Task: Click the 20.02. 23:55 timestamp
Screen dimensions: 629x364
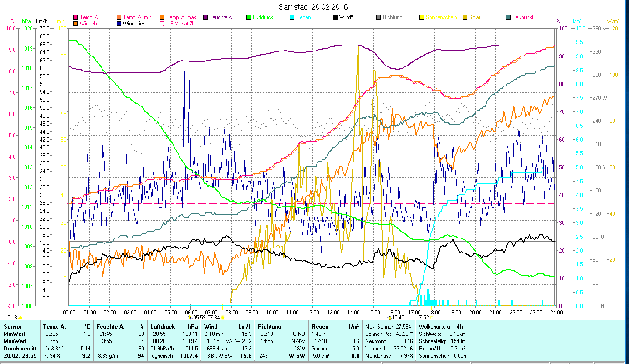Action: coord(21,356)
